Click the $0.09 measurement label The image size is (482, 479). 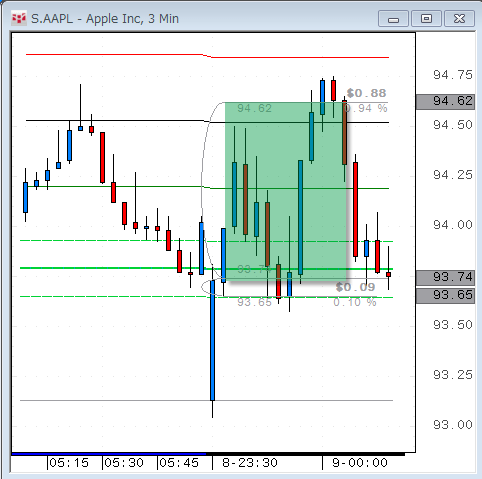(x=355, y=287)
